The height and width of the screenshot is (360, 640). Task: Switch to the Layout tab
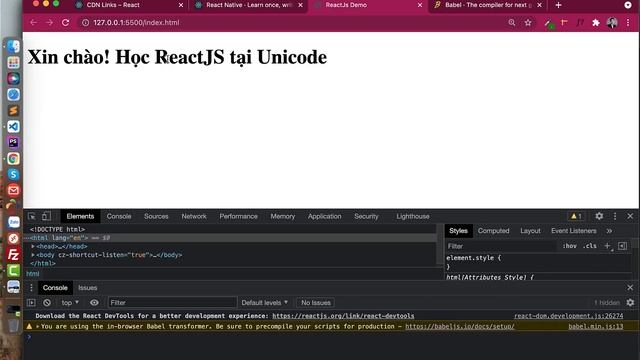tap(530, 231)
